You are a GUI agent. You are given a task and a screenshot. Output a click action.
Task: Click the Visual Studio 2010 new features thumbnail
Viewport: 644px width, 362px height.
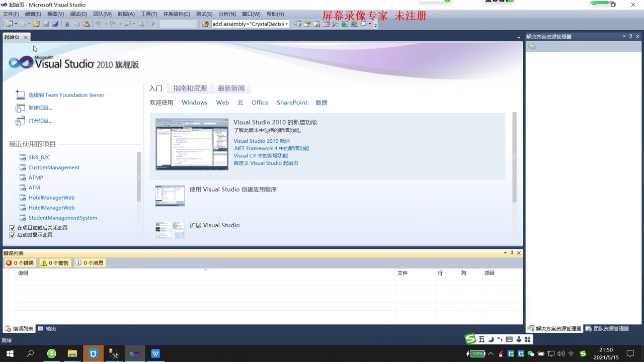pos(192,144)
